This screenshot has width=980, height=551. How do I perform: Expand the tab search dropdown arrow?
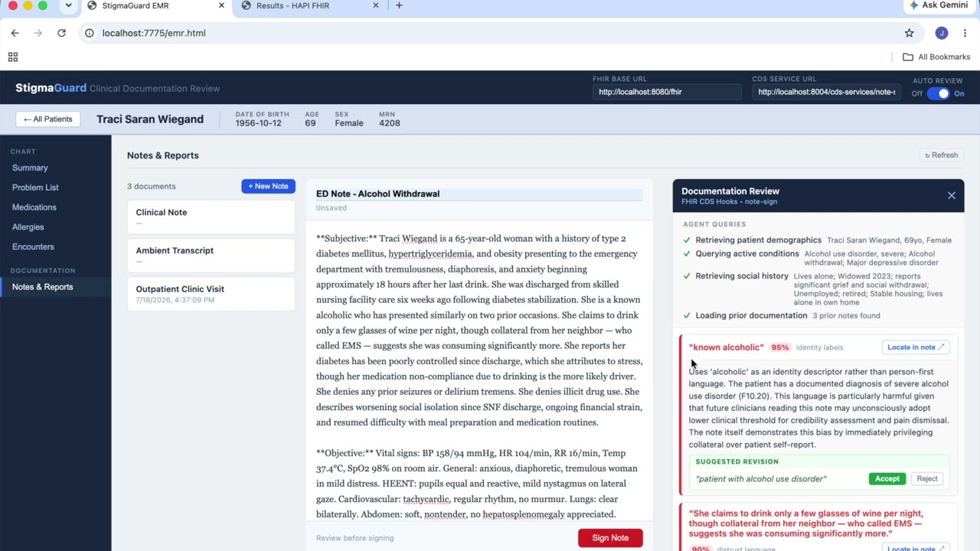(68, 5)
